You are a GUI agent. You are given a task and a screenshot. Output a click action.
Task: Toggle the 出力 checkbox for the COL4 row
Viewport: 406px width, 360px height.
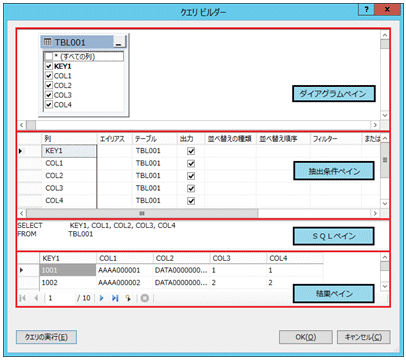pos(191,201)
